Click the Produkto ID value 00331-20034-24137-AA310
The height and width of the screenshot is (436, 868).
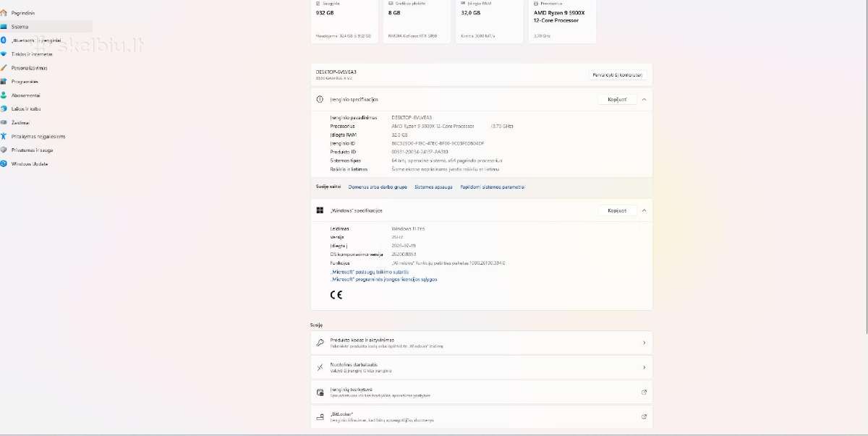[x=420, y=152]
